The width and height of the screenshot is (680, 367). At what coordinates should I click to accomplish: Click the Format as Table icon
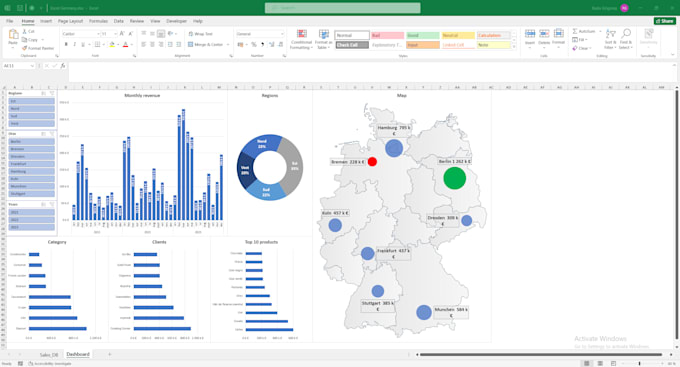point(324,34)
